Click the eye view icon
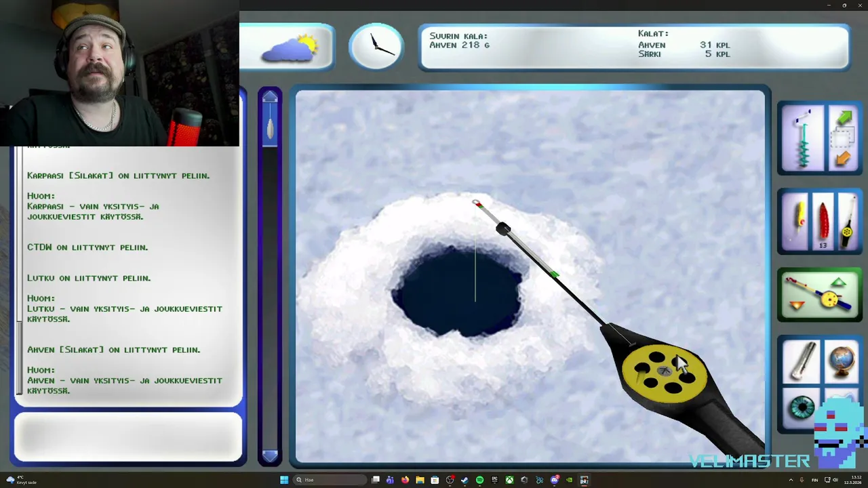The image size is (868, 488). 803,409
